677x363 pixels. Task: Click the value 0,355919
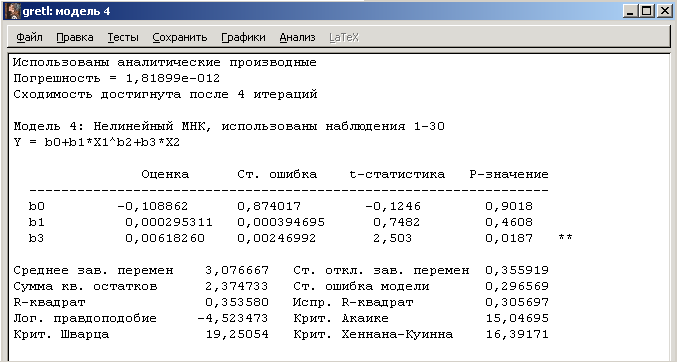tap(517, 271)
